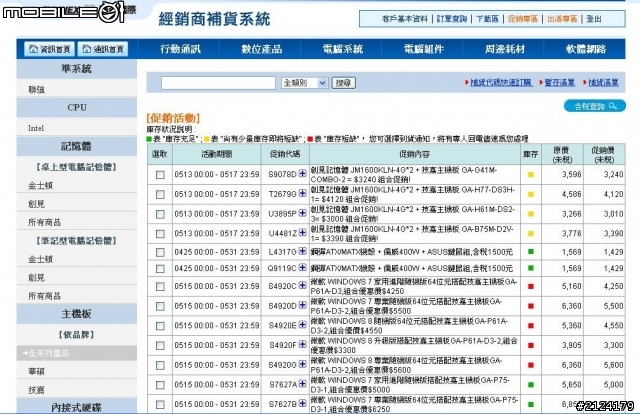Click the plus icon next to S4920E
Image resolution: width=640 pixels, height=414 pixels.
pos(302,325)
